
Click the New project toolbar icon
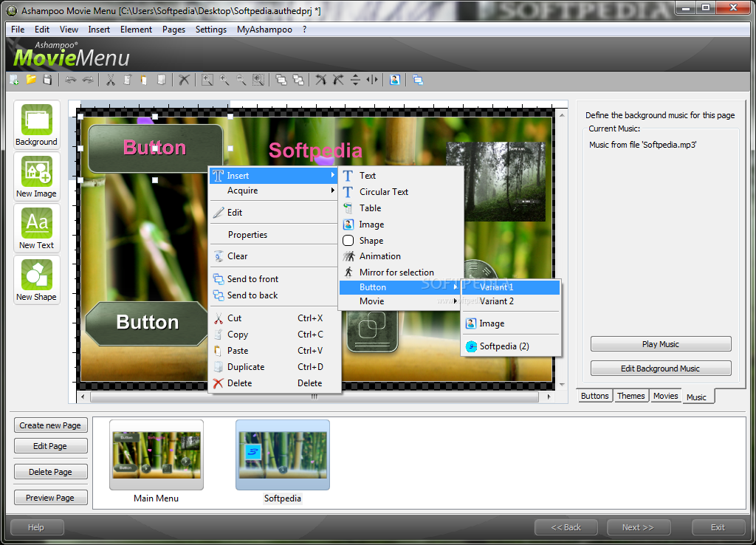point(15,80)
